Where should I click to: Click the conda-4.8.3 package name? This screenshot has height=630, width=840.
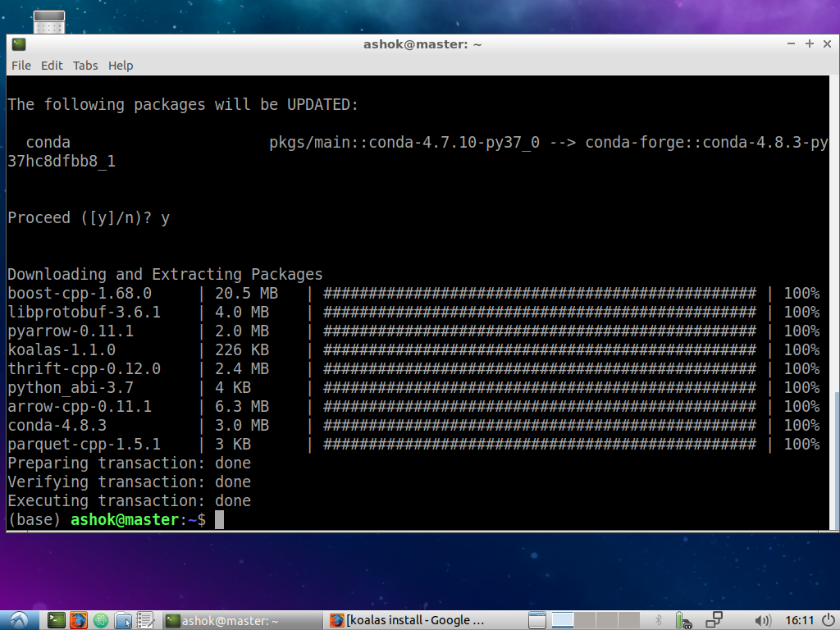tap(57, 426)
